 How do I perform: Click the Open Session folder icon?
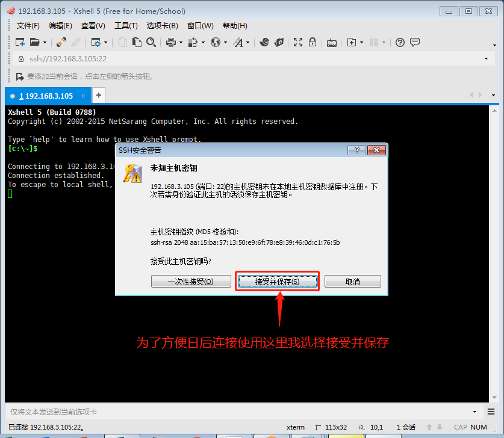34,42
